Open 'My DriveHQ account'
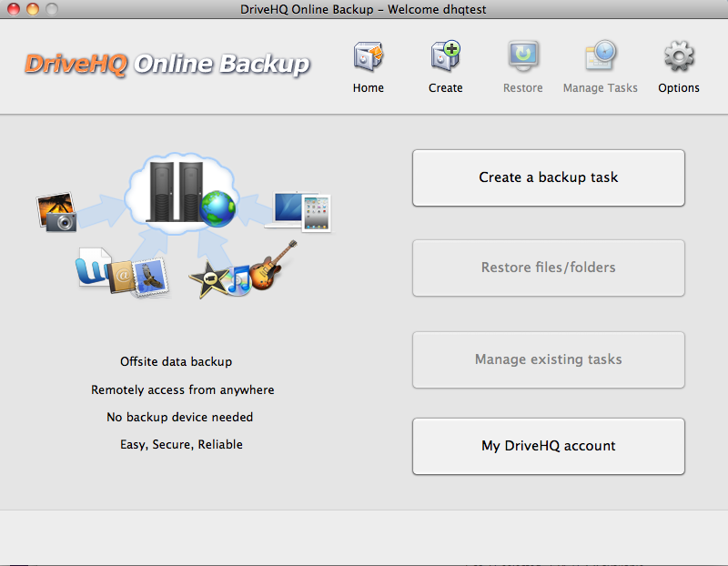This screenshot has height=566, width=728. 548,446
